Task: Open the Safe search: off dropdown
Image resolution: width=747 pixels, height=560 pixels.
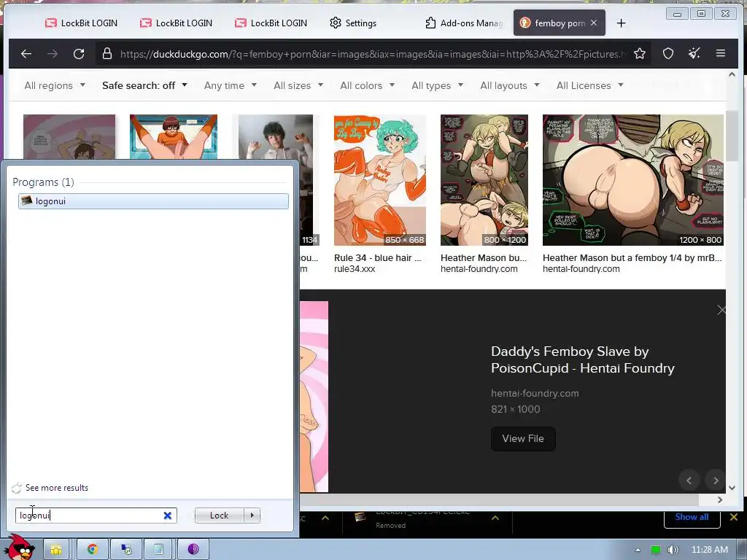Action: click(x=144, y=86)
